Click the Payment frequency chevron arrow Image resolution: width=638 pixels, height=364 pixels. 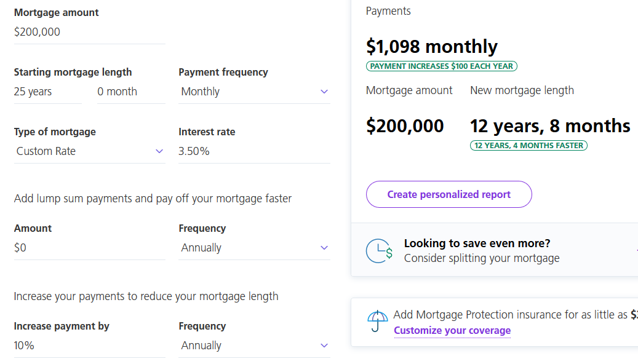pyautogui.click(x=324, y=92)
